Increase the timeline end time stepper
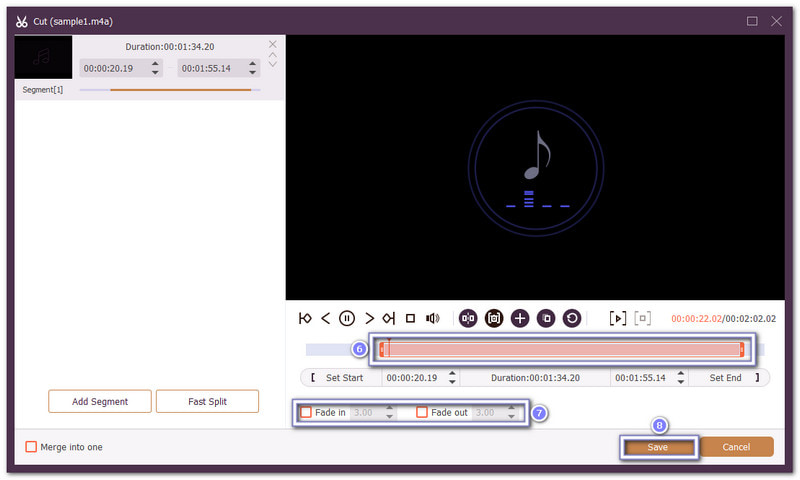This screenshot has height=480, width=800. coord(681,374)
